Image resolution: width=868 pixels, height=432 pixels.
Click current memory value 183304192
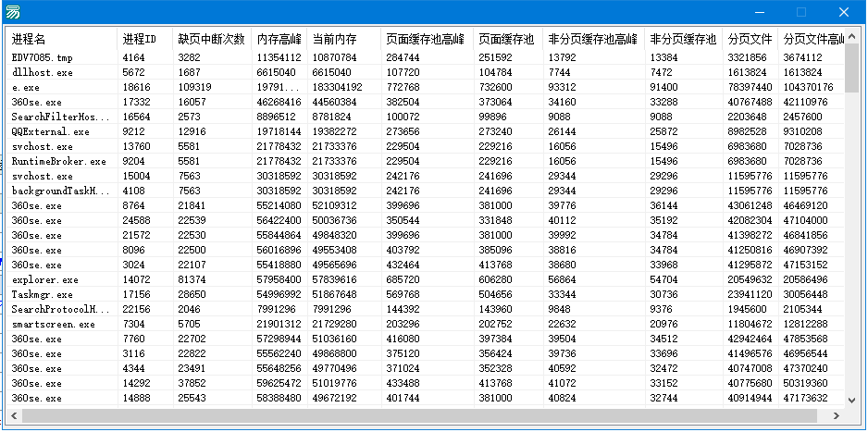coord(337,87)
